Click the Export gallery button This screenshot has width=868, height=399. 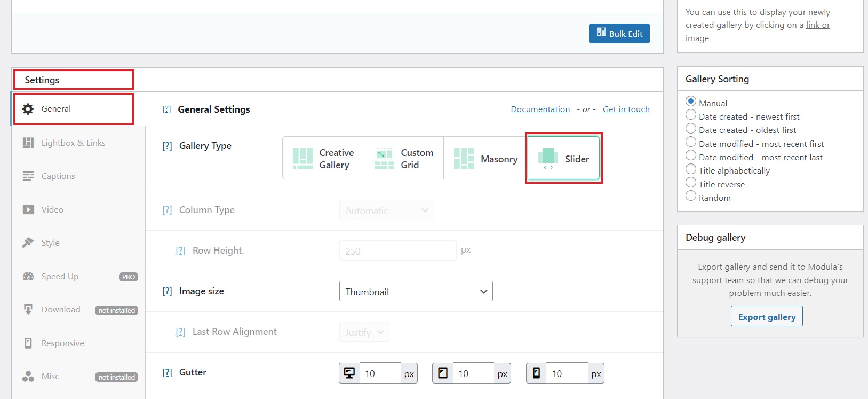point(767,317)
